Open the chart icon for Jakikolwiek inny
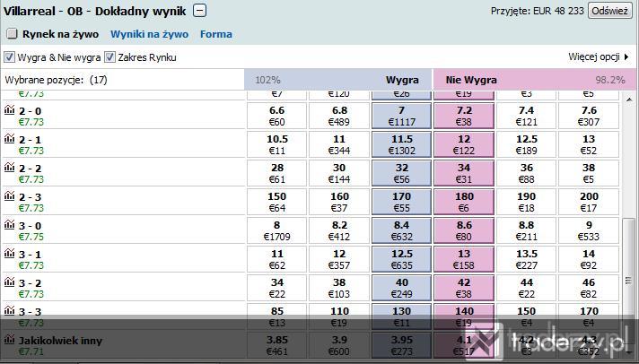 (x=9, y=339)
